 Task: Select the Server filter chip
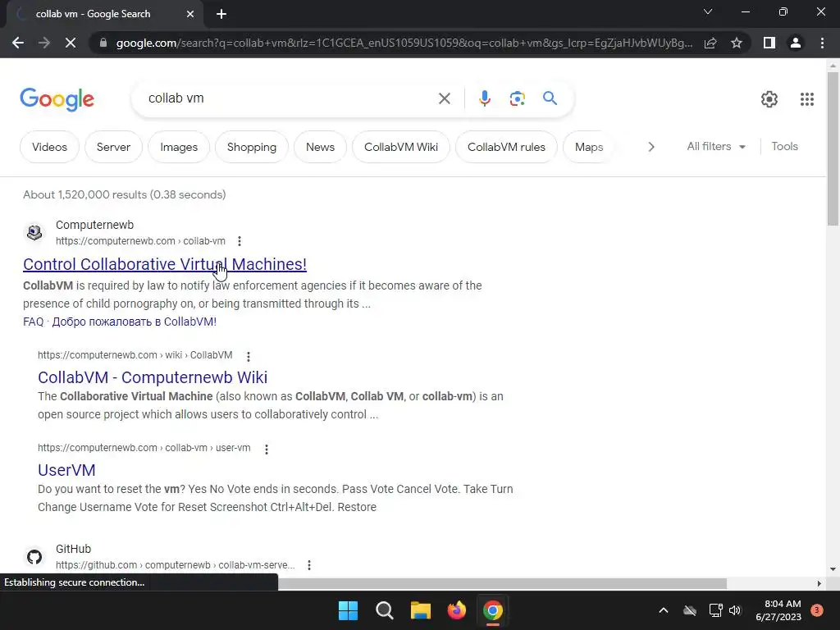113,147
